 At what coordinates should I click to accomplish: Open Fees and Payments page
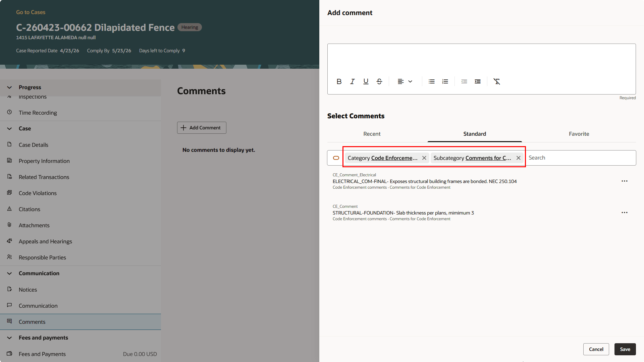pyautogui.click(x=80, y=354)
